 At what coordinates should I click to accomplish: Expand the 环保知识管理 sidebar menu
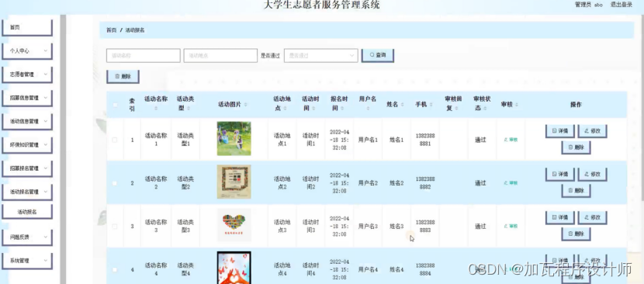point(27,144)
